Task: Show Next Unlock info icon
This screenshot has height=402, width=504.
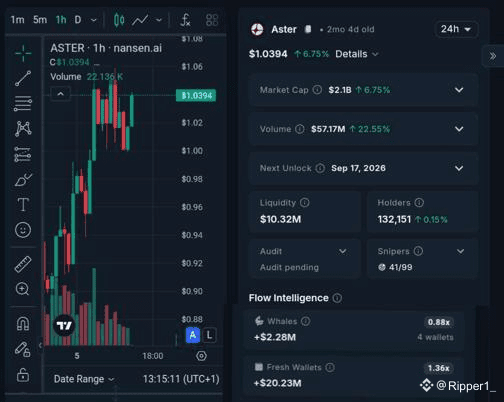Action: 320,168
